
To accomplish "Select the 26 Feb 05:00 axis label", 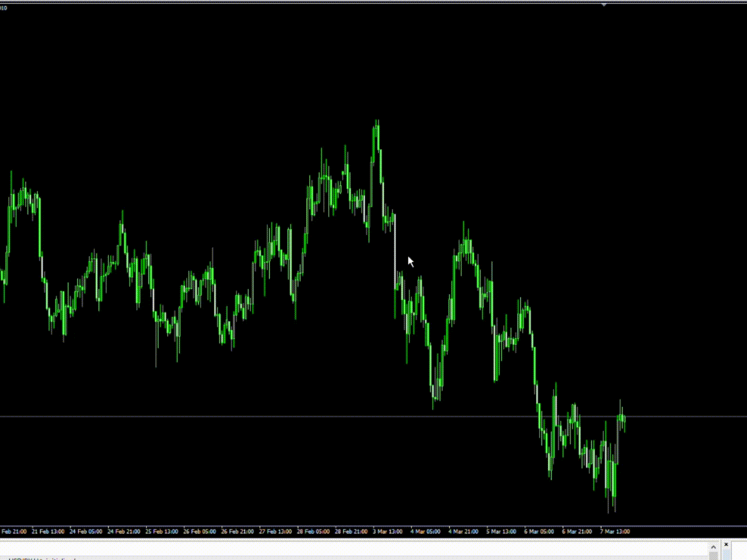I will click(x=200, y=531).
